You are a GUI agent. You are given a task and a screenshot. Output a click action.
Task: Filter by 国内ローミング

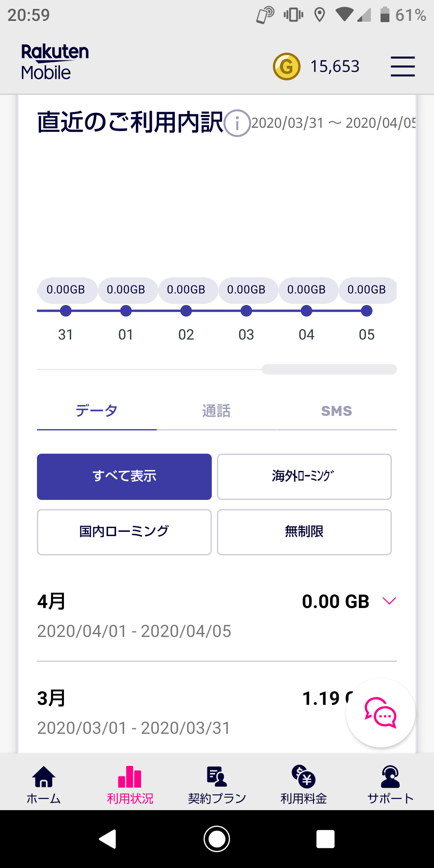[x=124, y=532]
